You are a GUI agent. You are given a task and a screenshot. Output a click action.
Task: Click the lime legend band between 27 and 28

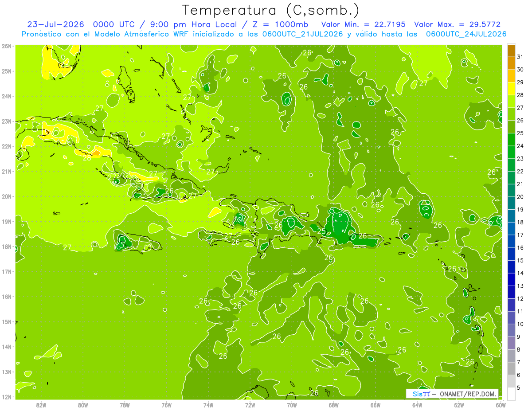pos(511,102)
